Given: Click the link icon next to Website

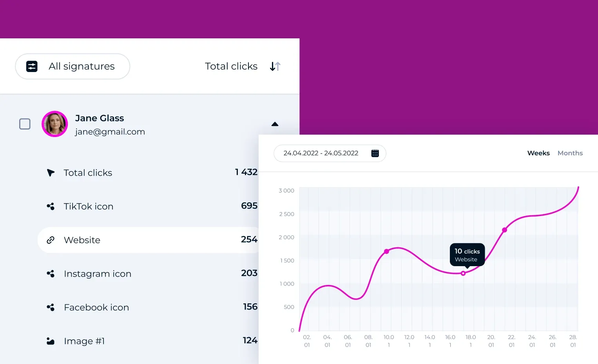Looking at the screenshot, I should tap(51, 240).
